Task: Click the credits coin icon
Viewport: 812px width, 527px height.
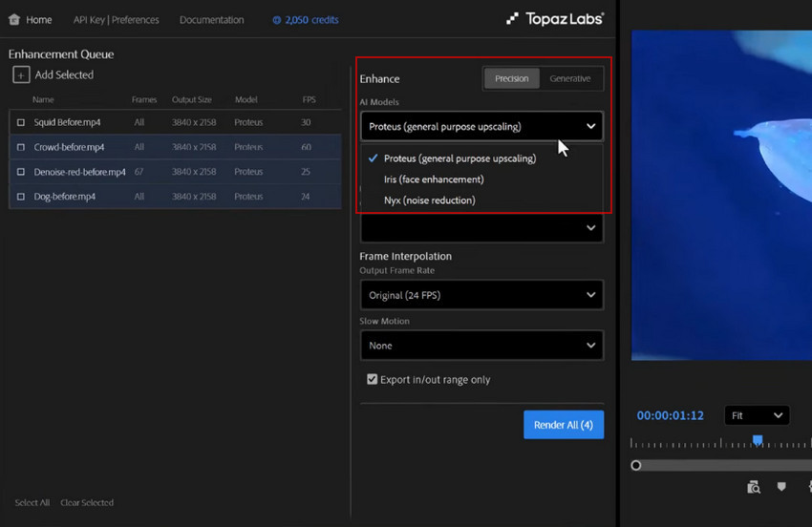Action: (x=276, y=20)
